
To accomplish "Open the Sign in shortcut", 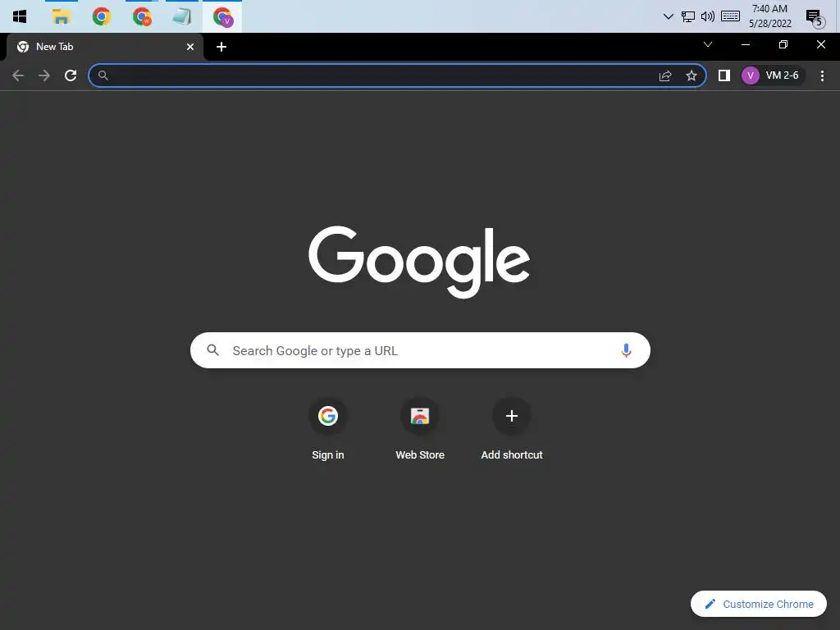I will click(328, 429).
